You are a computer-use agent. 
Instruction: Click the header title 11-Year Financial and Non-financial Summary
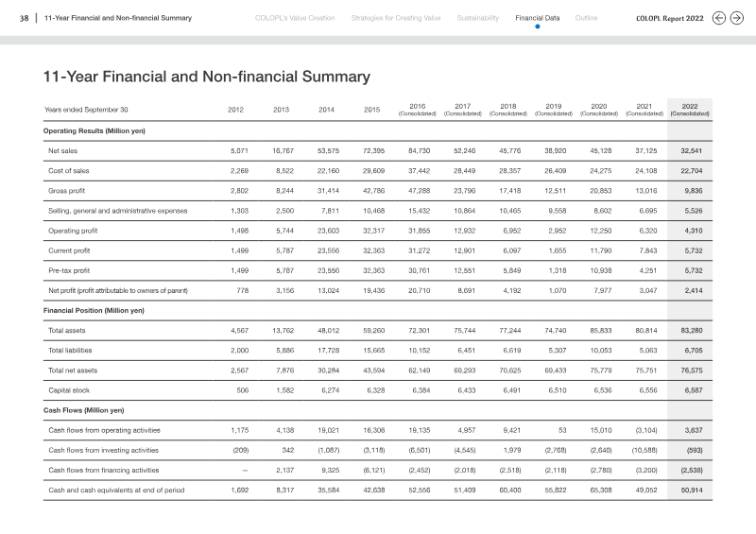pyautogui.click(x=117, y=18)
